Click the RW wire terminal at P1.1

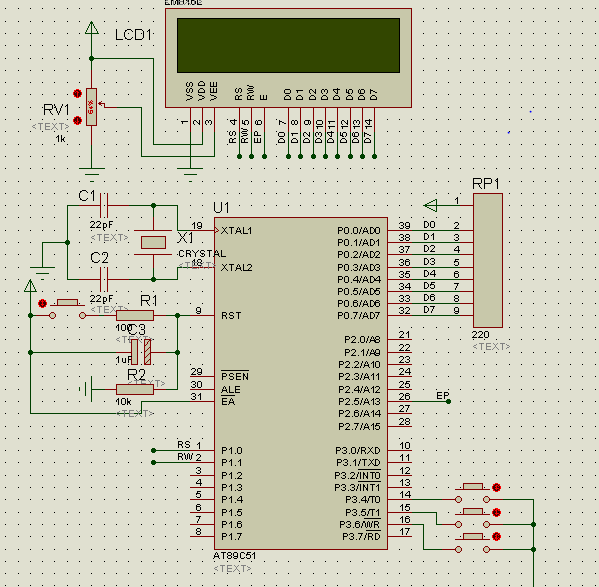coord(154,462)
